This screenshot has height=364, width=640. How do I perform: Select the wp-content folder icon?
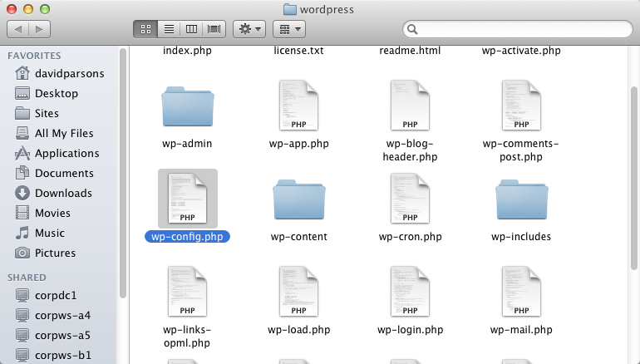pos(299,199)
